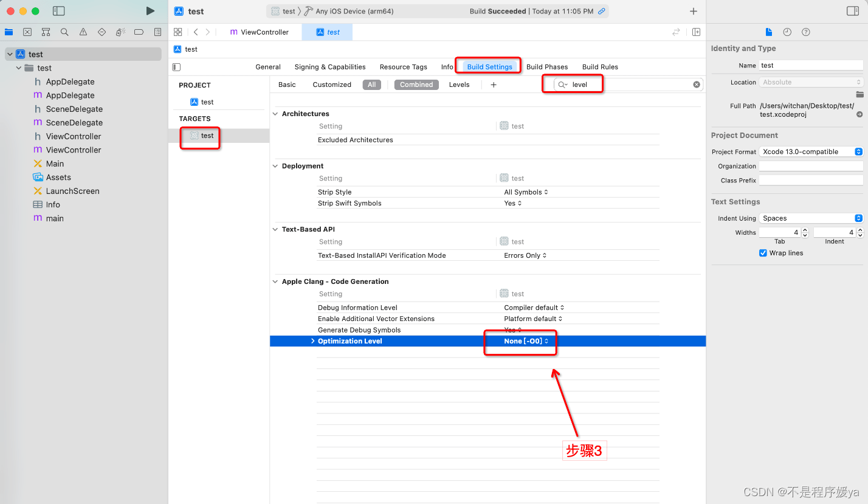This screenshot has height=504, width=868.
Task: Select the Combined view mode
Action: 416,85
